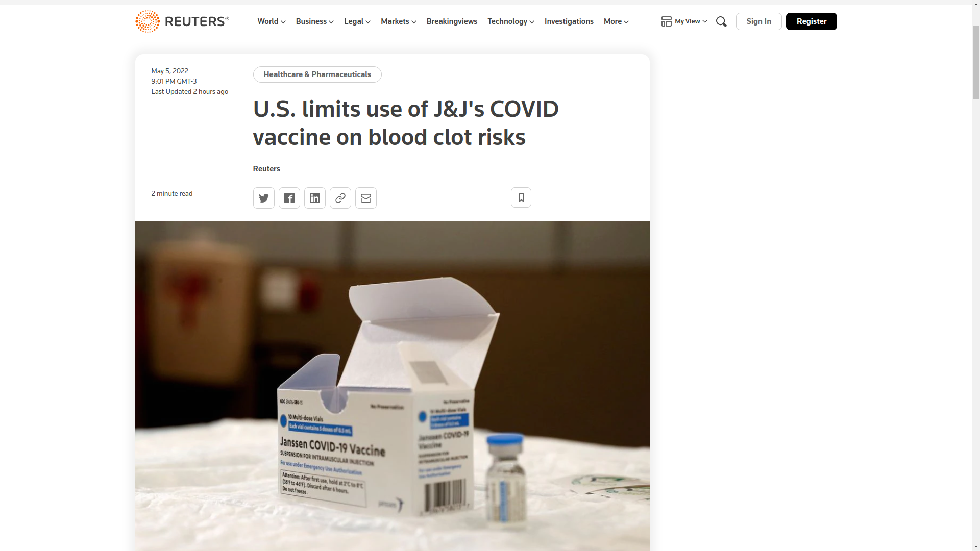The width and height of the screenshot is (980, 551).
Task: Expand the More menu
Action: point(616,21)
